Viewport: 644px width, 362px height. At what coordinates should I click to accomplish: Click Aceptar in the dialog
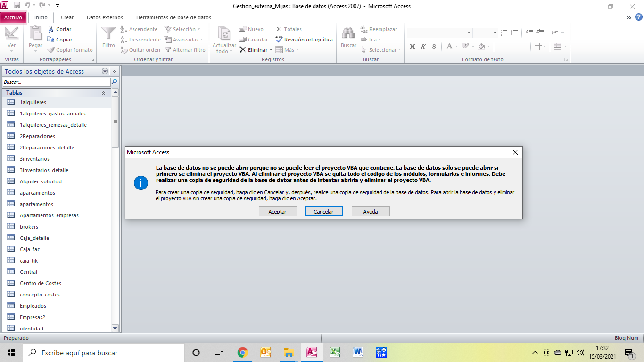point(278,212)
